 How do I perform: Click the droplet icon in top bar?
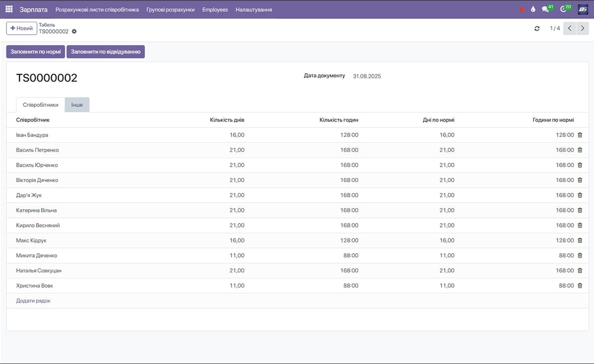[x=533, y=9]
